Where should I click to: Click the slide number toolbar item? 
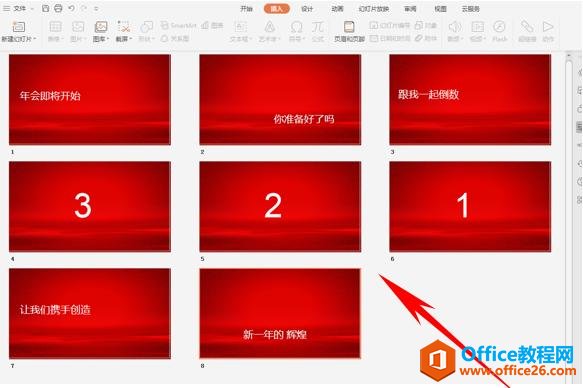coord(390,25)
